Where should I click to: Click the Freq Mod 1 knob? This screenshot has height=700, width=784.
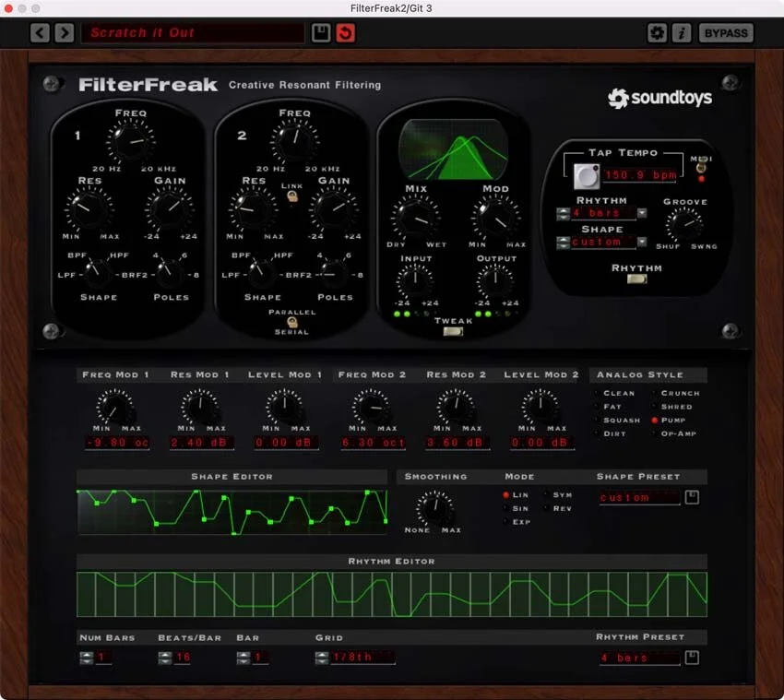tap(114, 408)
